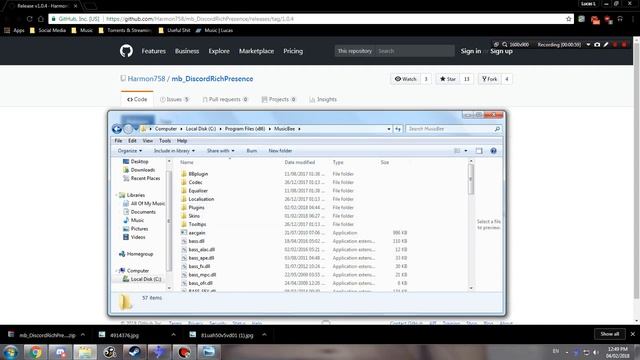Click Sign up on GitHub
The width and height of the screenshot is (640, 360).
coord(501,51)
